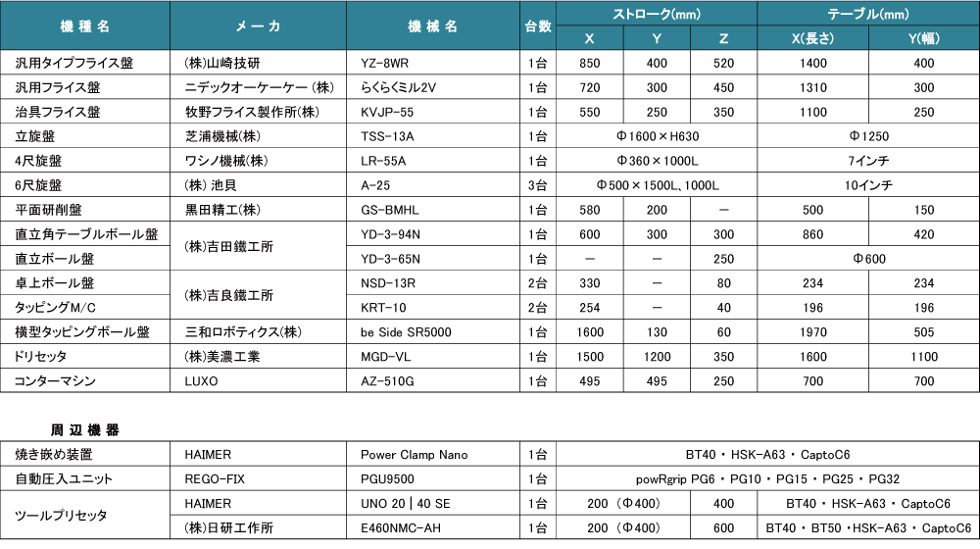The height and width of the screenshot is (549, 980).
Task: Click the ストローク(mm) header cell
Action: click(656, 14)
